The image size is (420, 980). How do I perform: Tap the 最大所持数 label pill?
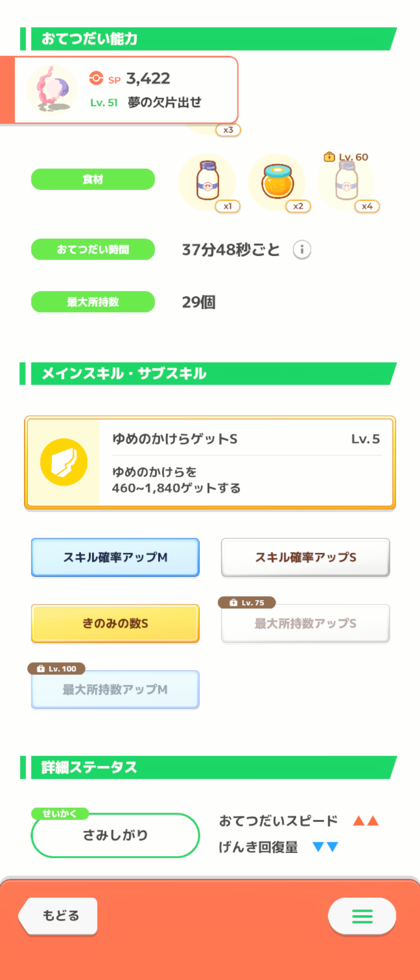(93, 302)
